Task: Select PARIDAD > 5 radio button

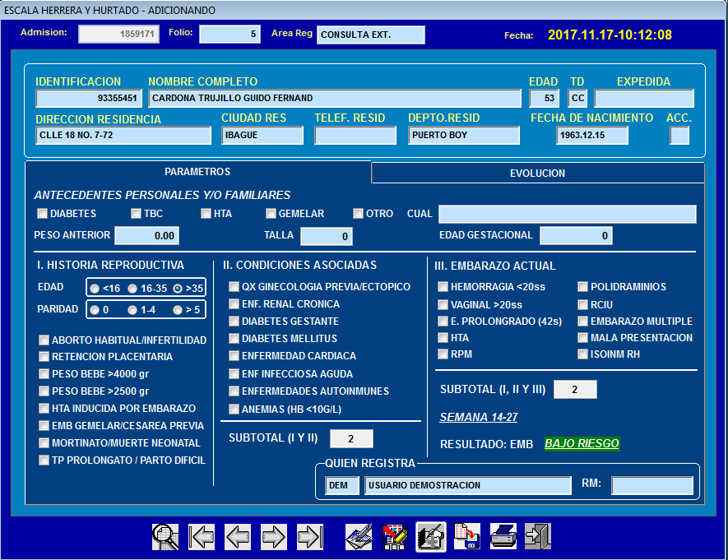Action: (x=178, y=310)
